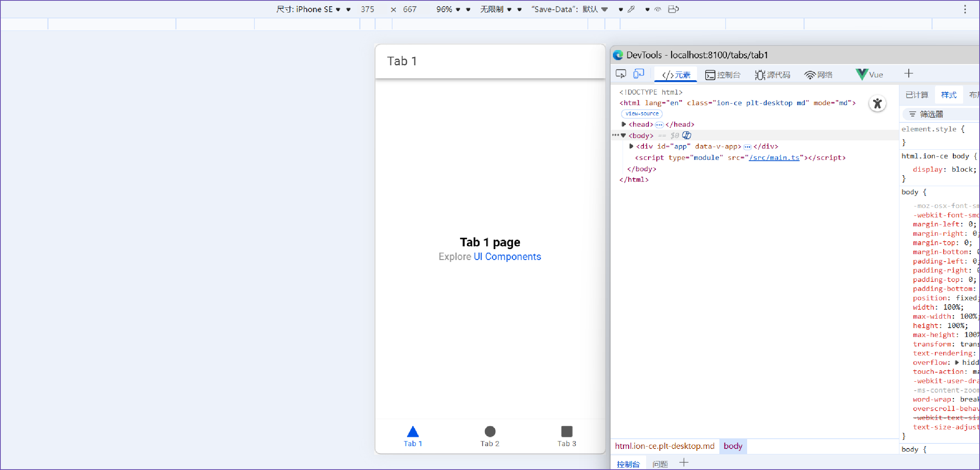Image resolution: width=980 pixels, height=470 pixels.
Task: Expand the head element node
Action: [x=624, y=124]
